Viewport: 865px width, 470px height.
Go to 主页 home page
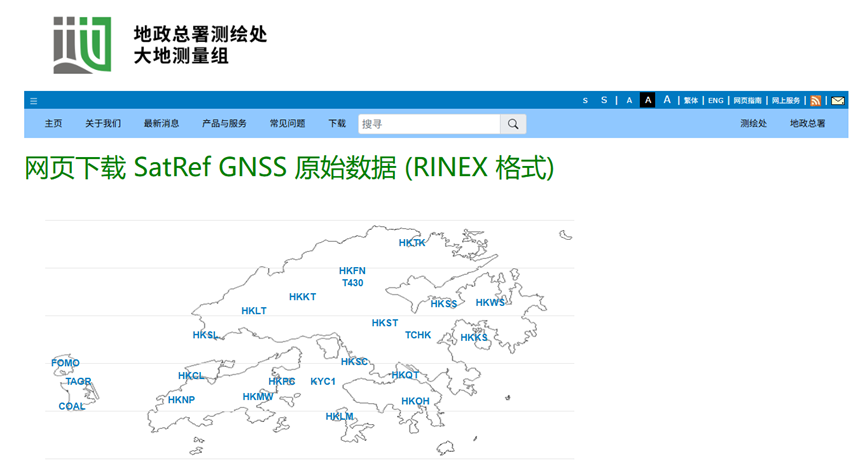pyautogui.click(x=53, y=124)
